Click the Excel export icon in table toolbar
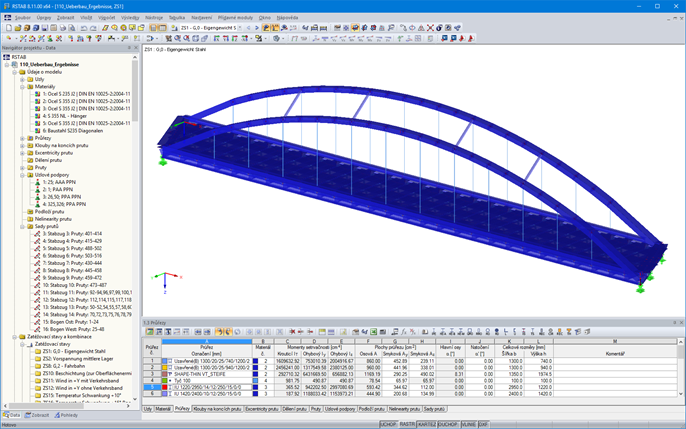 point(374,332)
